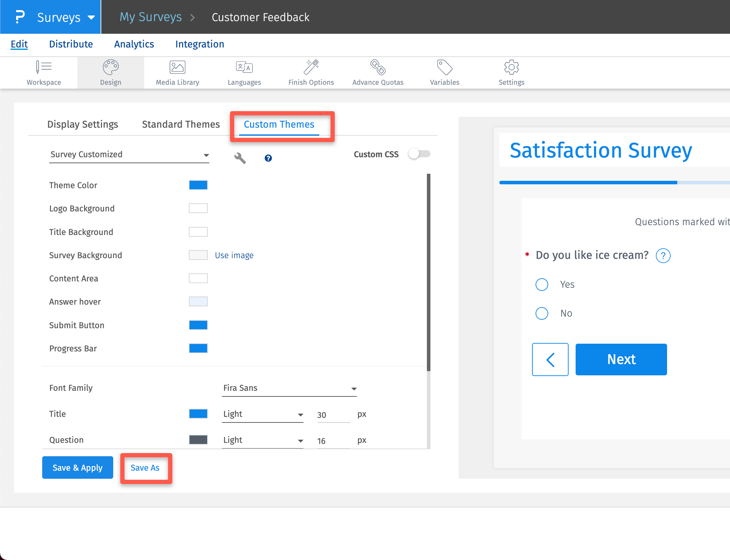
Task: Open the Variables tag icon
Action: pos(444,67)
